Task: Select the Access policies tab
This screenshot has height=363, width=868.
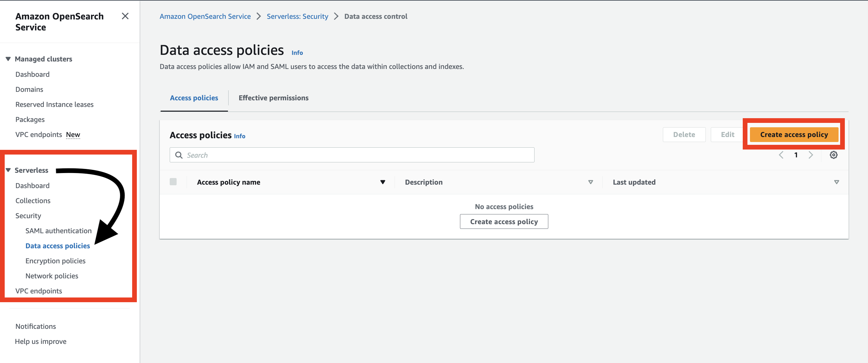Action: pyautogui.click(x=194, y=98)
